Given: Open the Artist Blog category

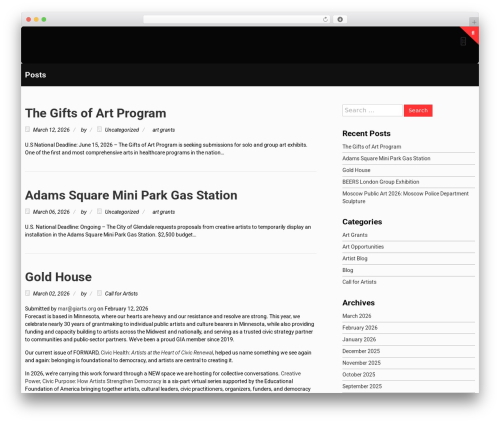Looking at the screenshot, I should tap(355, 258).
